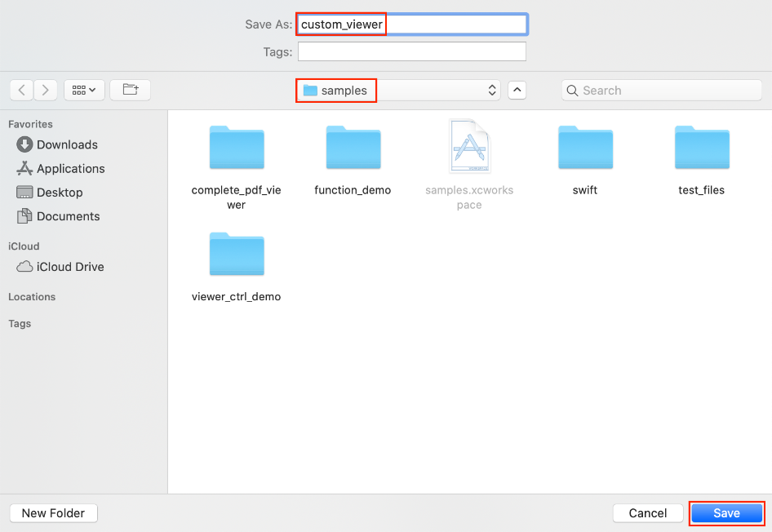Create a new folder via toolbar icon
Image resolution: width=772 pixels, height=532 pixels.
[x=131, y=90]
